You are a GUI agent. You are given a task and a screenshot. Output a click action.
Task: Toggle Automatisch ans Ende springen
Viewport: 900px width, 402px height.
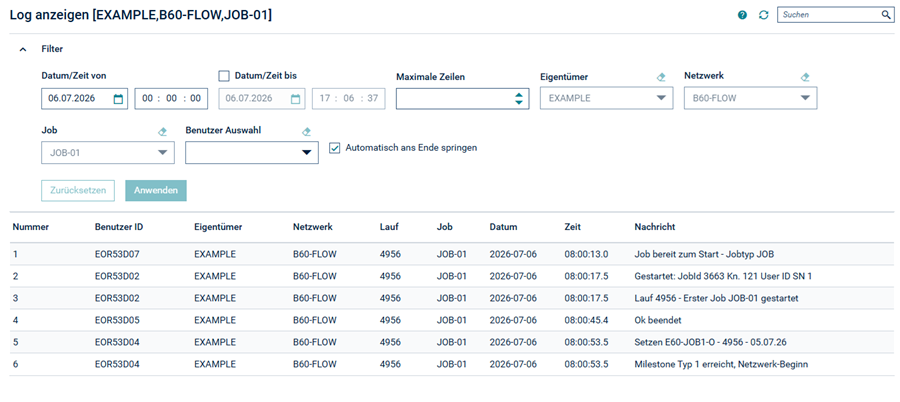pyautogui.click(x=335, y=148)
